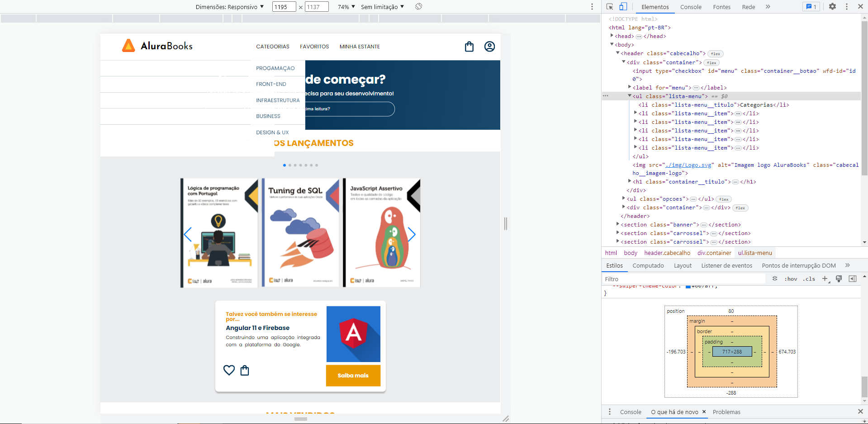Open MINHA ESTANTE link
The height and width of the screenshot is (424, 868).
(x=360, y=47)
